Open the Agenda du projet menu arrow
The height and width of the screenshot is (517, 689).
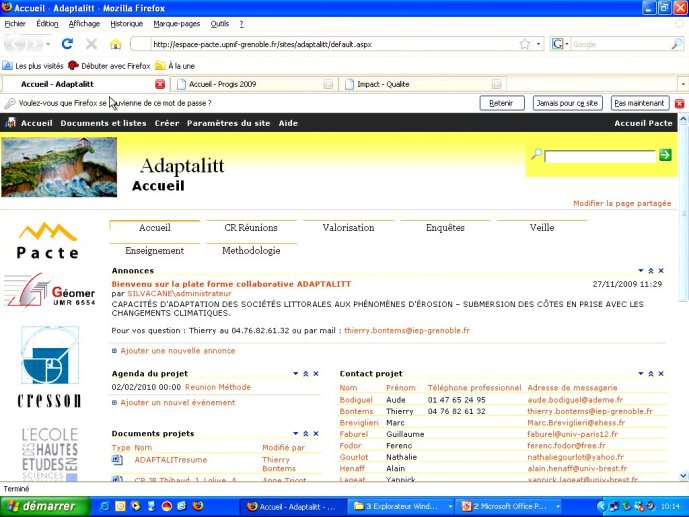point(296,374)
